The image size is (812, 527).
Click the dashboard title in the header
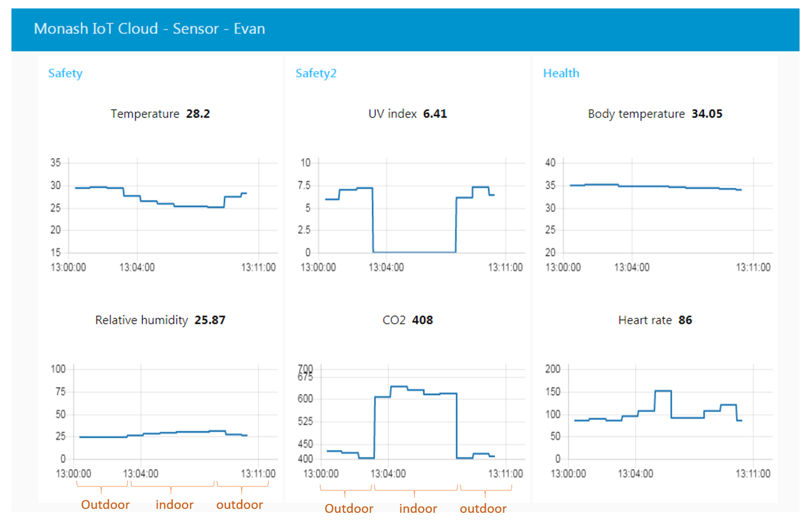click(149, 29)
